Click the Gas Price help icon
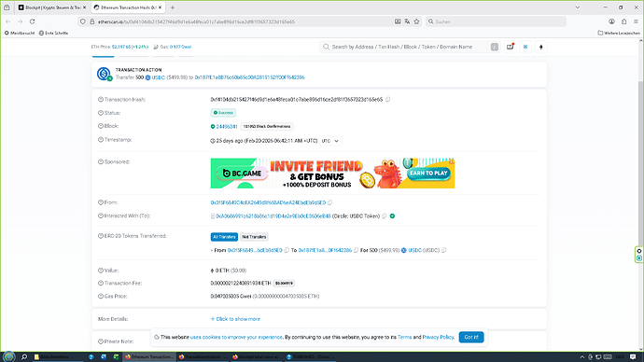The image size is (644, 362). [101, 296]
